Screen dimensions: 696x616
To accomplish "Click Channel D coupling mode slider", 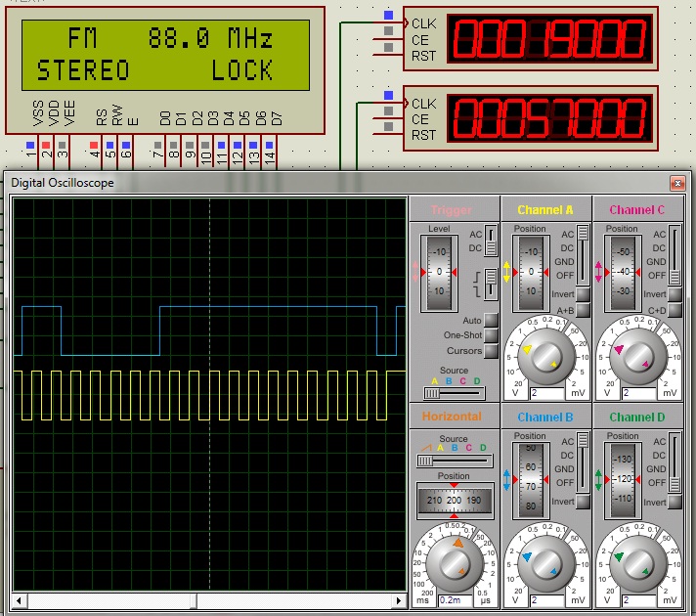I will 674,462.
